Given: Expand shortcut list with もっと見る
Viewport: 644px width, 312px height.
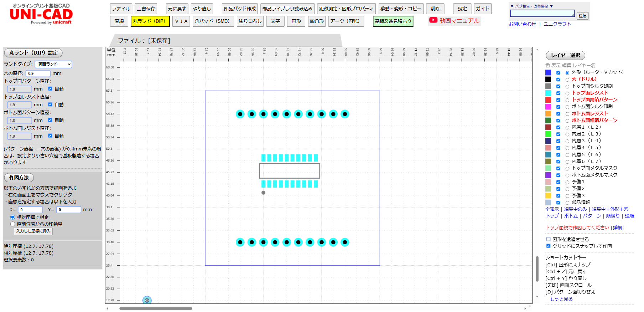Looking at the screenshot, I should click(561, 299).
